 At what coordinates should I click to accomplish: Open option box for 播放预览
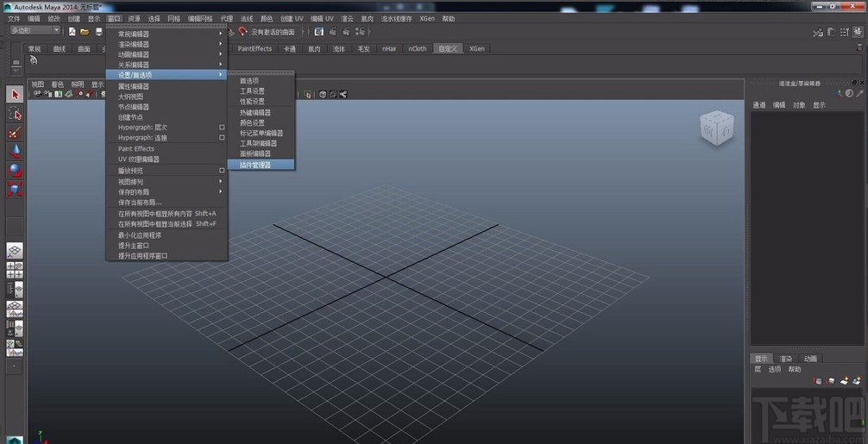pos(222,171)
